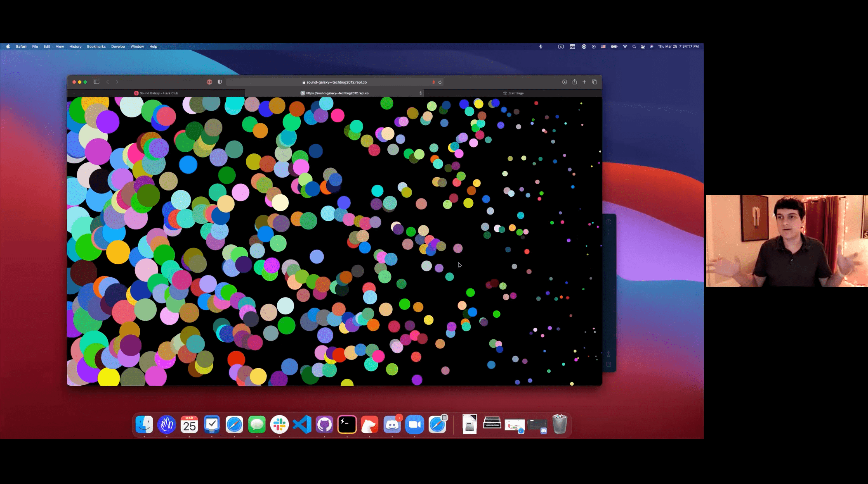
Task: Launch Visual Studio Code from the Dock
Action: tap(302, 424)
